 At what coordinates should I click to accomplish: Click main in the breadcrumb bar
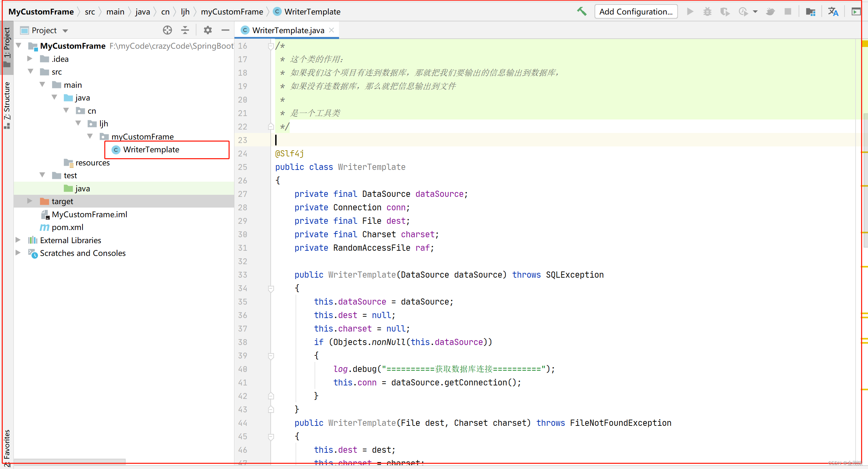(x=115, y=12)
